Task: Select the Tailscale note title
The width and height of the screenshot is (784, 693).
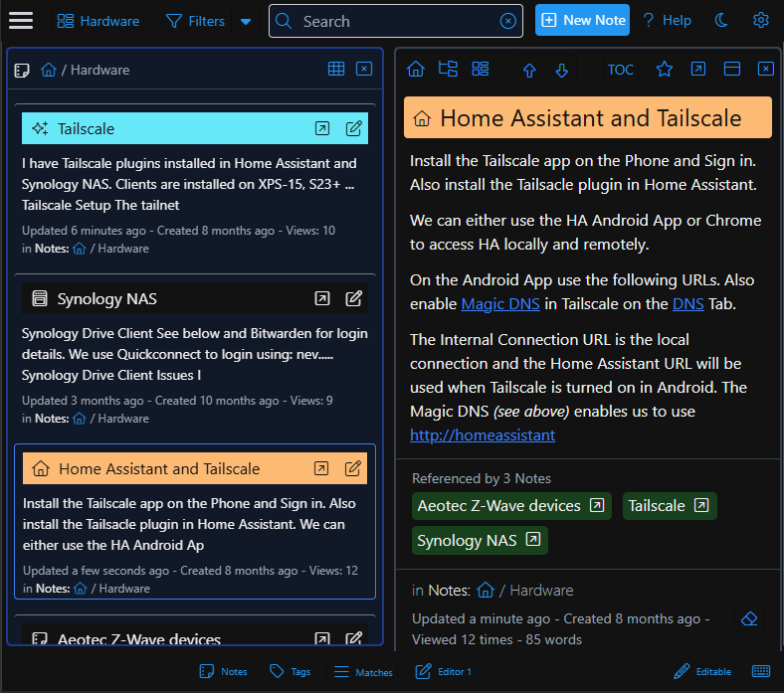Action: tap(86, 129)
